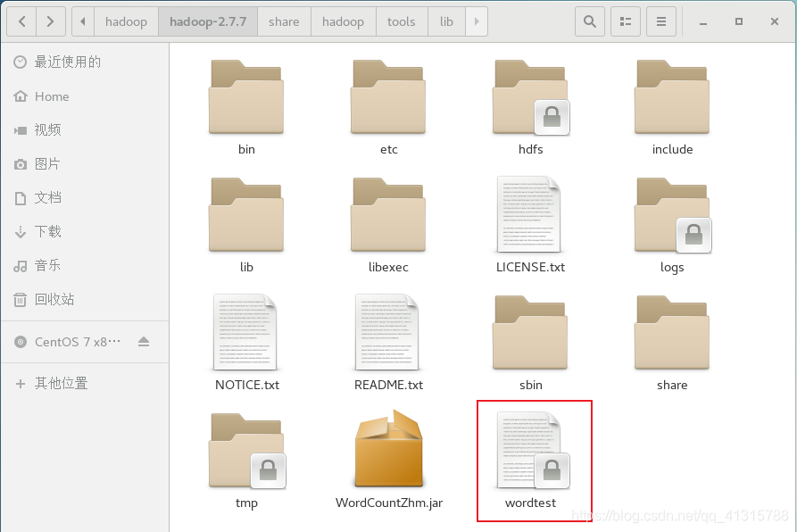This screenshot has height=532, width=797.
Task: Select the share path bar segment
Action: [x=284, y=21]
